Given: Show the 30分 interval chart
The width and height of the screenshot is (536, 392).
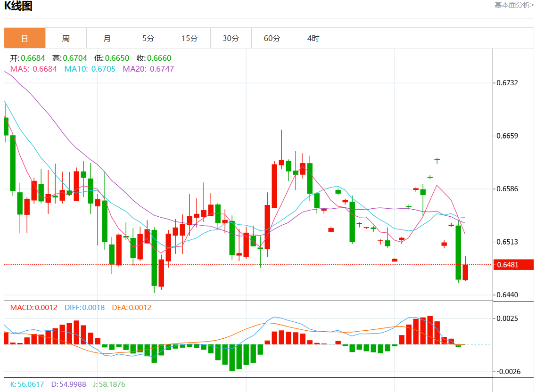Looking at the screenshot, I should (231, 38).
